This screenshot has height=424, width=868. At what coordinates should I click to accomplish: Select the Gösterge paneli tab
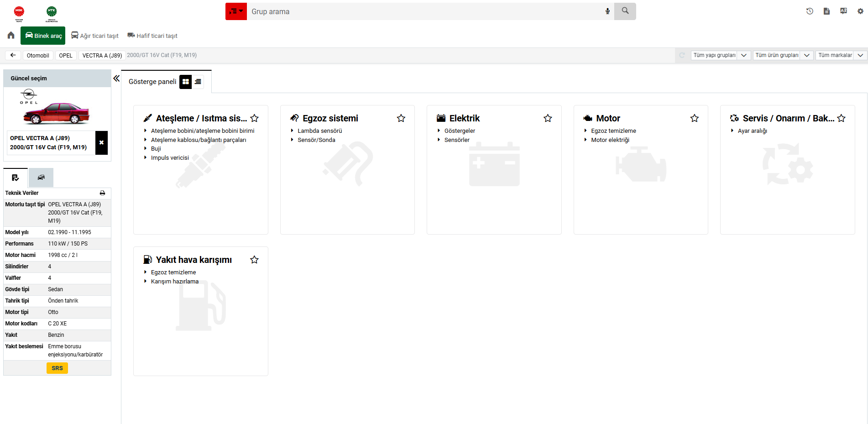(x=152, y=82)
